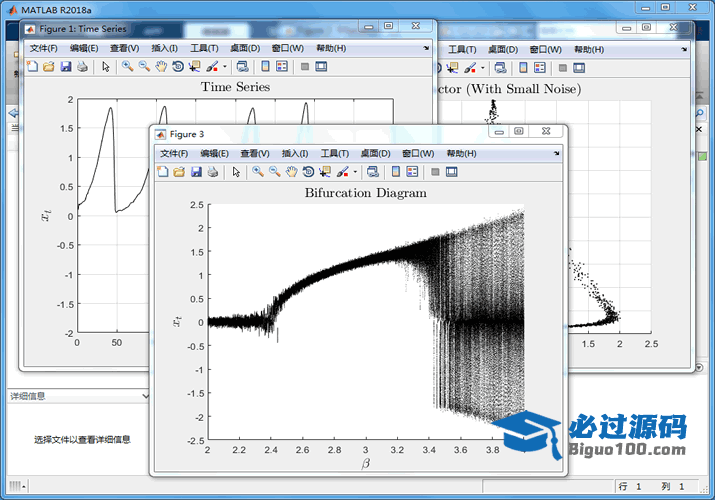Toggle Edit Plot arrow in Figure 3 toolbar
This screenshot has width=715, height=500.
point(237,172)
